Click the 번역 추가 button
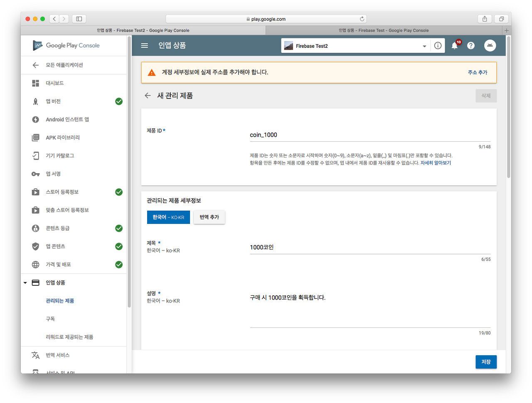 tap(209, 217)
